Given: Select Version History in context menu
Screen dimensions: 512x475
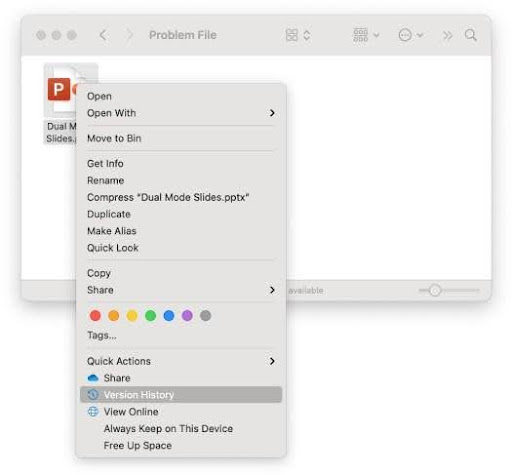Looking at the screenshot, I should pyautogui.click(x=181, y=395).
